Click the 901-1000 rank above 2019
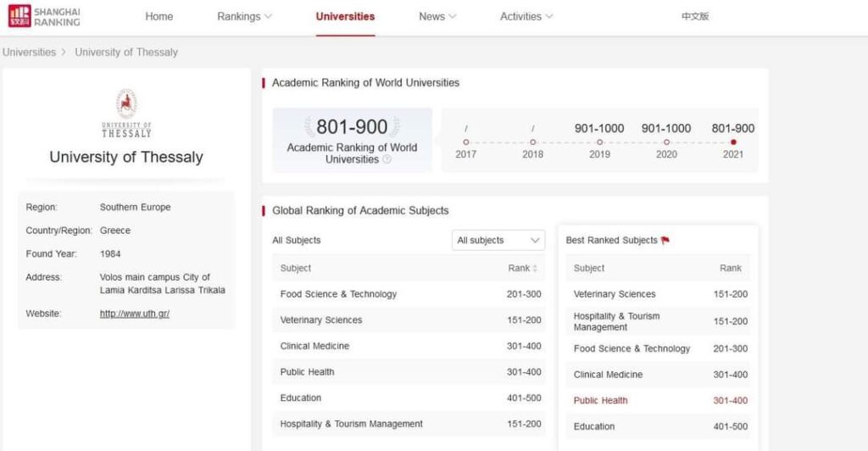This screenshot has height=451, width=868. point(599,128)
